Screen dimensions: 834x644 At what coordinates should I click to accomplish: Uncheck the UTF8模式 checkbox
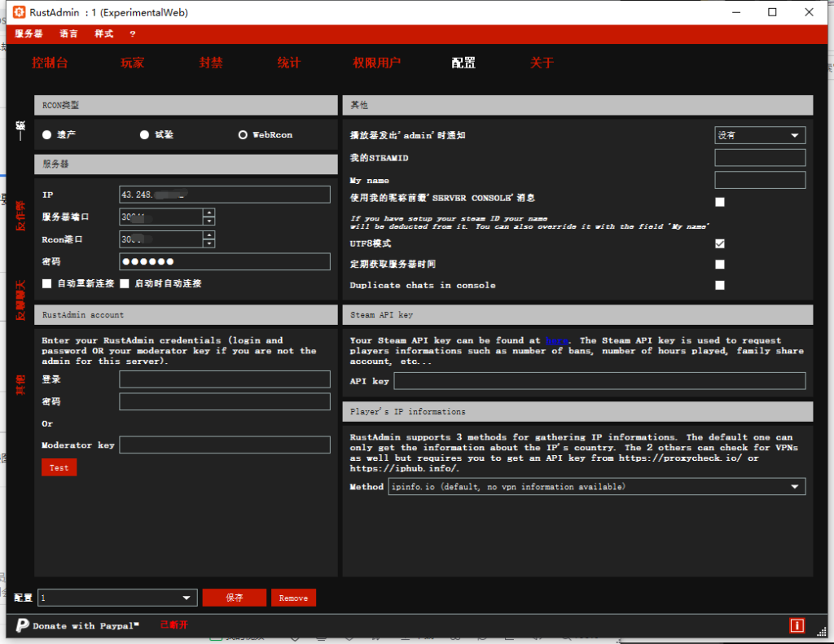point(720,243)
